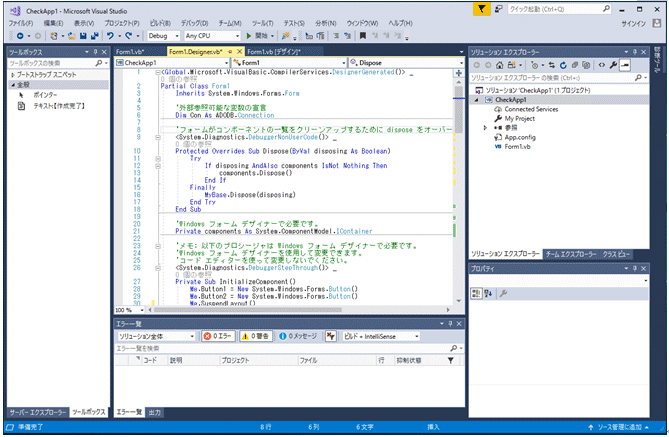Click the Pending Changes Filter icon
This screenshot has width=669, height=437.
pos(535,65)
